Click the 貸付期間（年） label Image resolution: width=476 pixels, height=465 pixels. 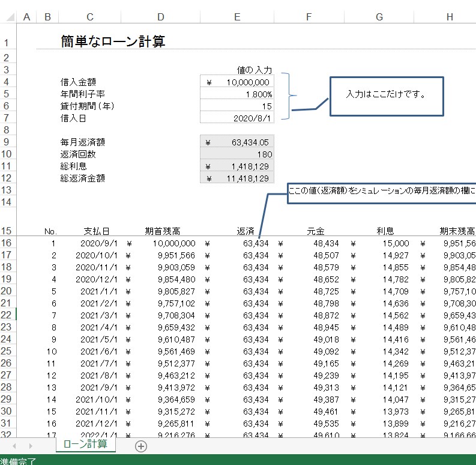(87, 106)
